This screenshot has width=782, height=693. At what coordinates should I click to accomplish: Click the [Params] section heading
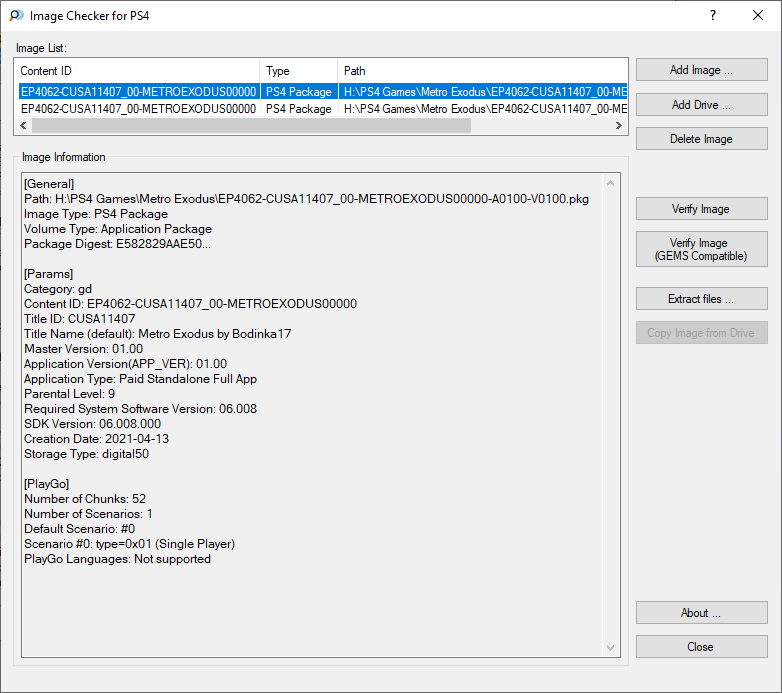click(x=48, y=274)
